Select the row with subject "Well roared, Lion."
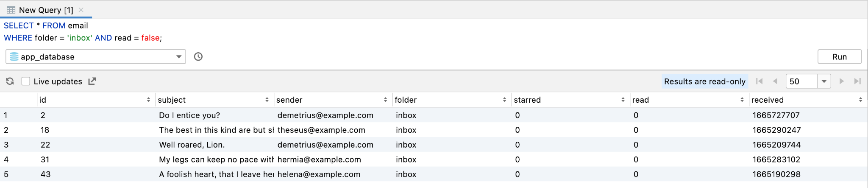 tap(192, 145)
